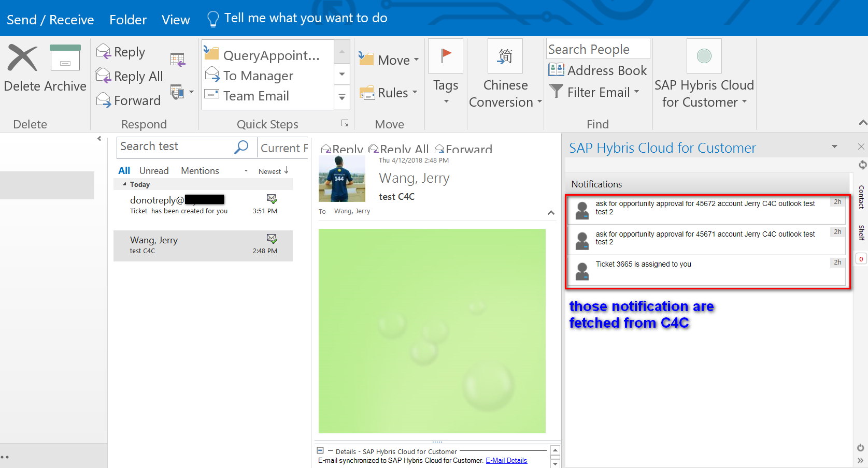Screen dimensions: 868x468
Task: Open the E-Mail Details link
Action: [x=506, y=460]
